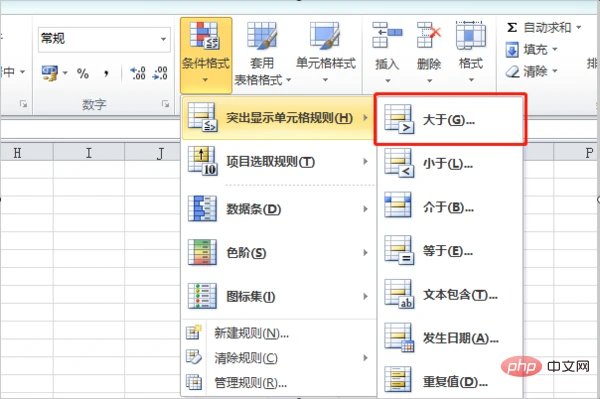
Task: Select 大于(G)... rule
Action: [450, 119]
